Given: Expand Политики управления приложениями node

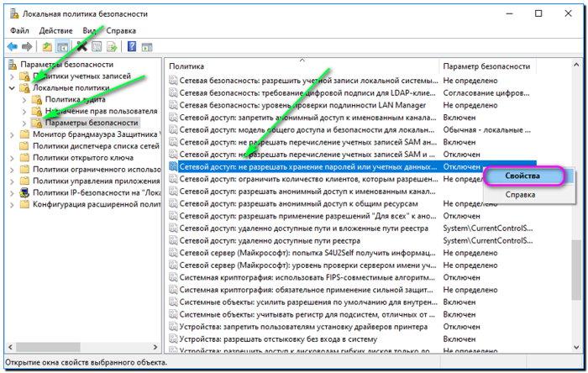Looking at the screenshot, I should [x=12, y=181].
